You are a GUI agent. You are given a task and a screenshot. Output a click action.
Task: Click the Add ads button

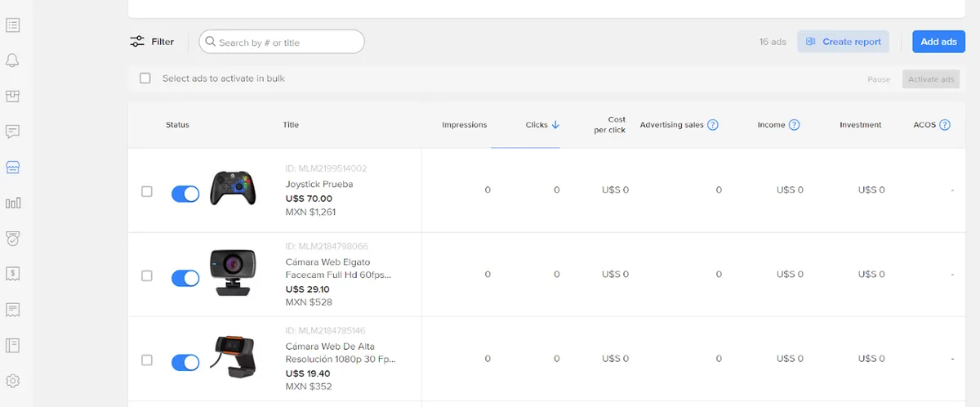pos(938,42)
